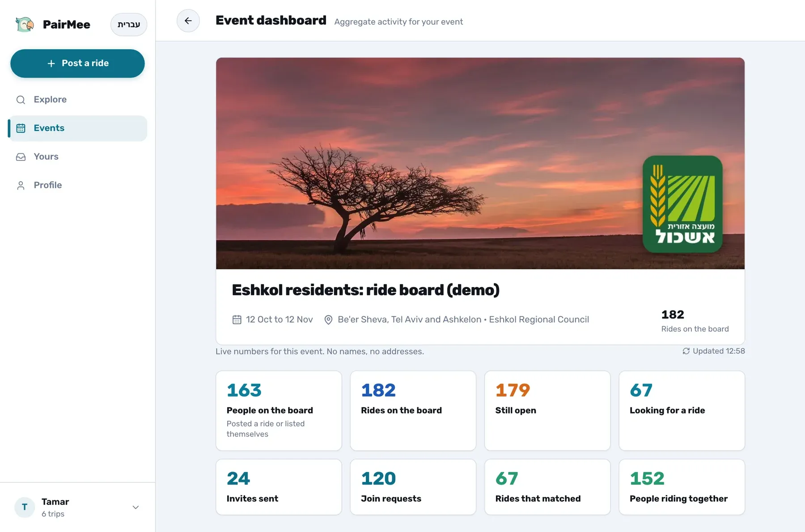
Task: Click the 6 trips label under Tamar
Action: [x=53, y=514]
